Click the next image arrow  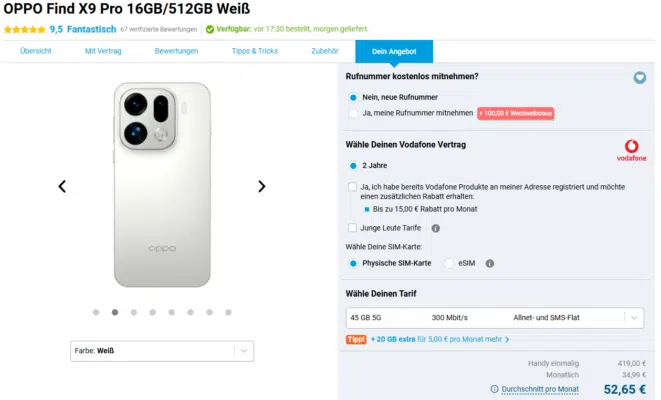pyautogui.click(x=262, y=186)
